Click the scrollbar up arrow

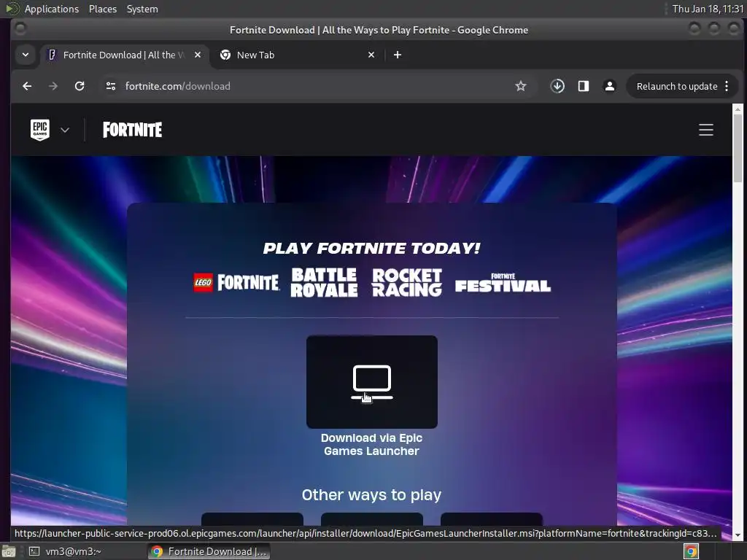click(x=738, y=109)
